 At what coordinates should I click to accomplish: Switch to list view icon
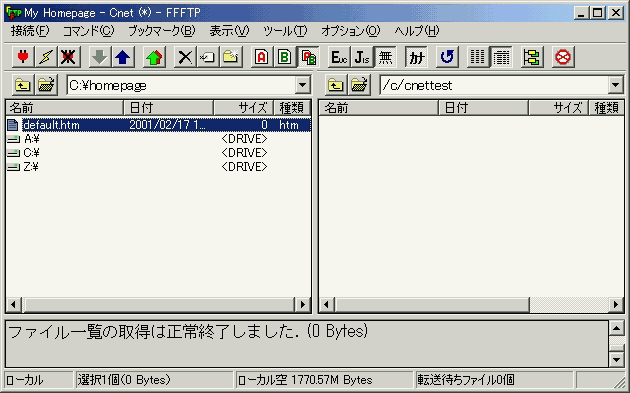click(478, 57)
